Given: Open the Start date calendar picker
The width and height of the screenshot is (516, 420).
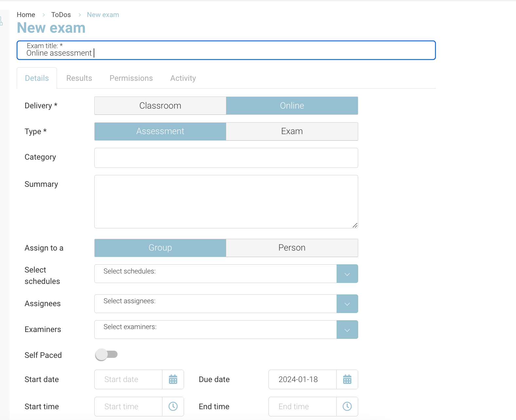Looking at the screenshot, I should [x=173, y=379].
